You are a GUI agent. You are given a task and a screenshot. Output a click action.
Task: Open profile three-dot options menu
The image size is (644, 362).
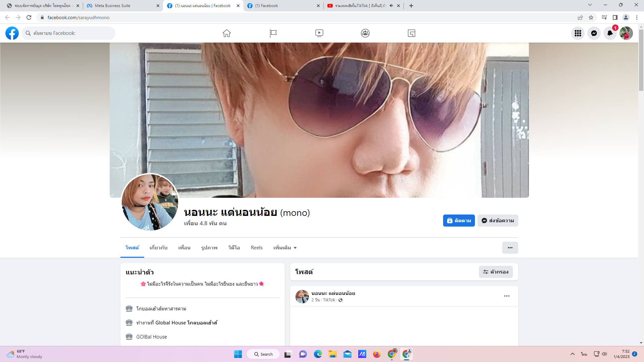click(510, 248)
